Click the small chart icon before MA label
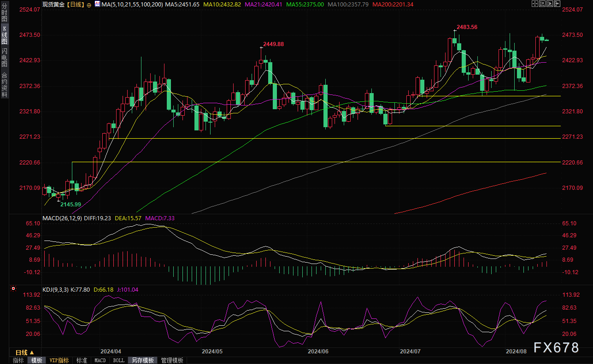Viewport: 593px width, 364px height. 97,4
